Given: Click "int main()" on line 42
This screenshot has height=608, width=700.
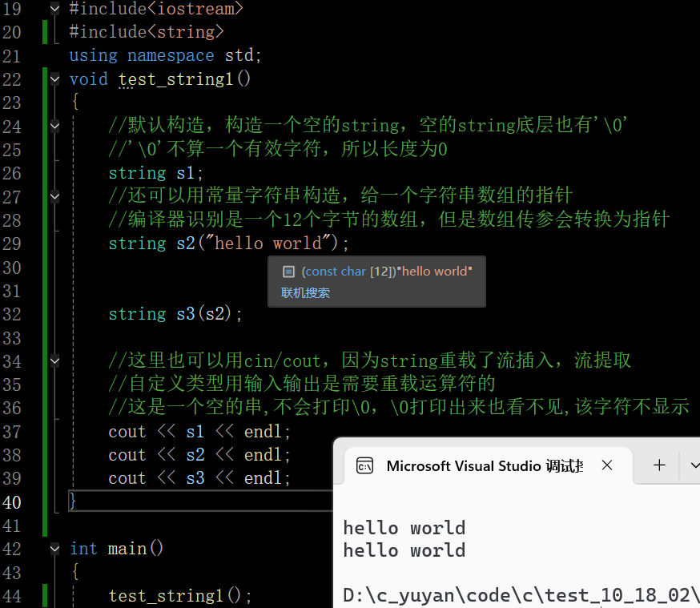Looking at the screenshot, I should (x=116, y=549).
